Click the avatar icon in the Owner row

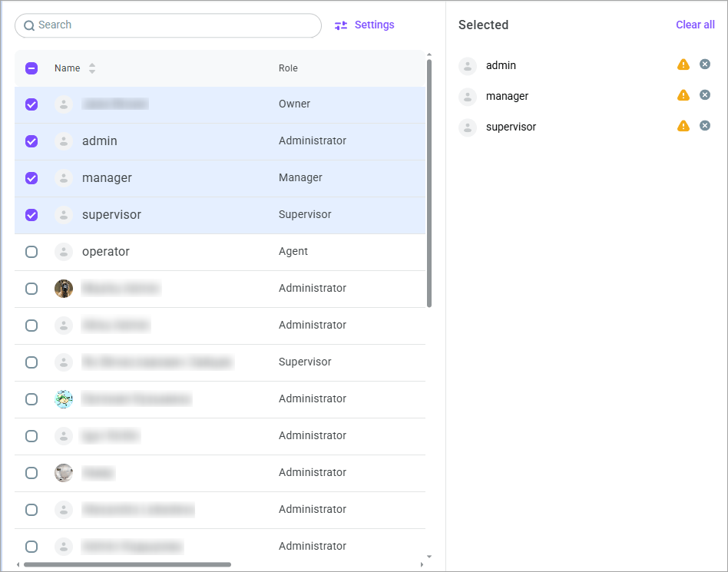pyautogui.click(x=64, y=104)
